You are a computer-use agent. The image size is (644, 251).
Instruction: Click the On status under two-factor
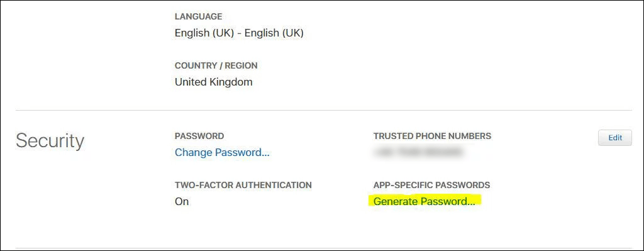point(182,202)
